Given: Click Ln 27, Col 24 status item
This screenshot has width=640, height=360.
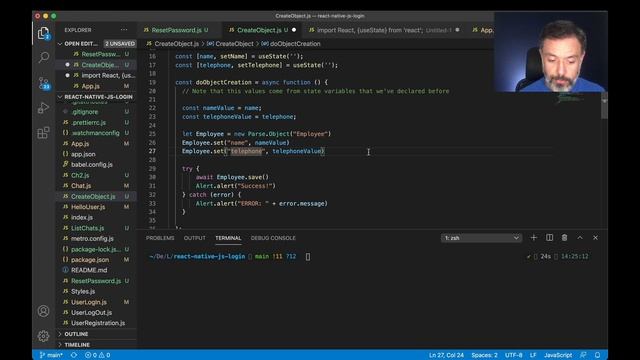Looking at the screenshot, I should point(446,355).
